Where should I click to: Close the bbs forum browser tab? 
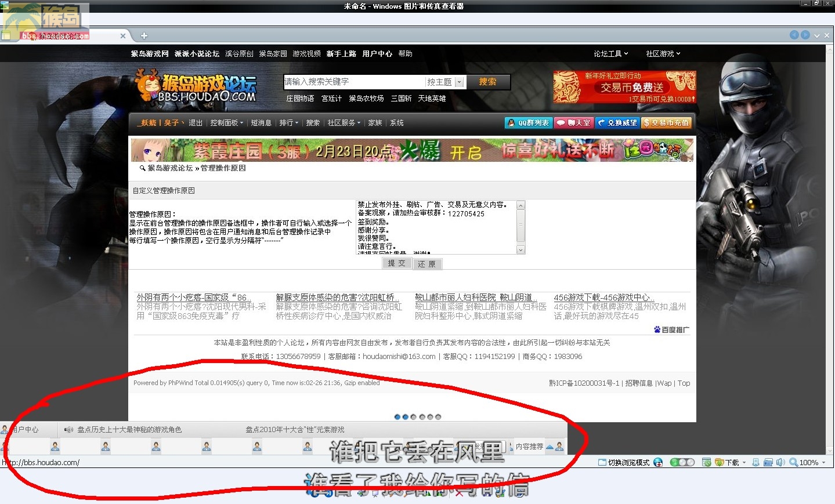123,36
